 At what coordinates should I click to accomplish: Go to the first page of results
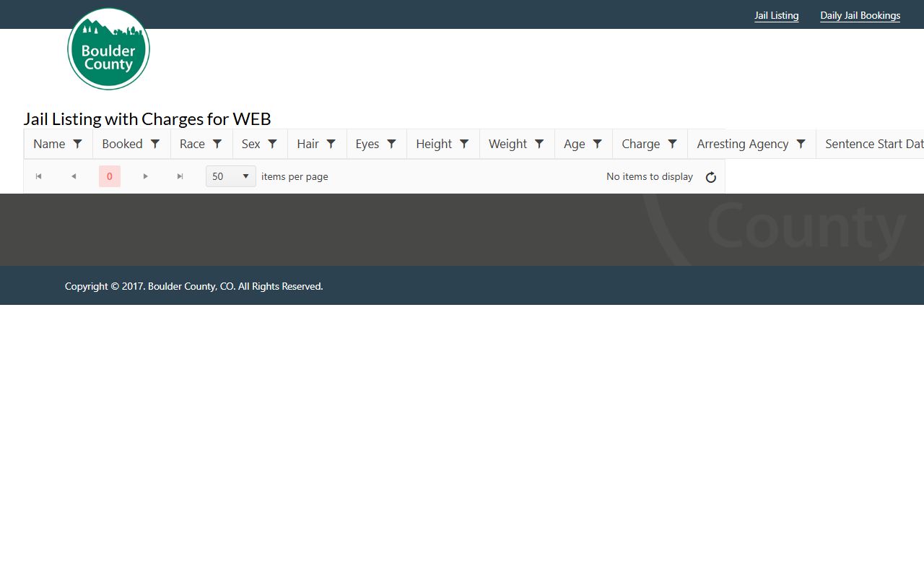click(x=39, y=176)
